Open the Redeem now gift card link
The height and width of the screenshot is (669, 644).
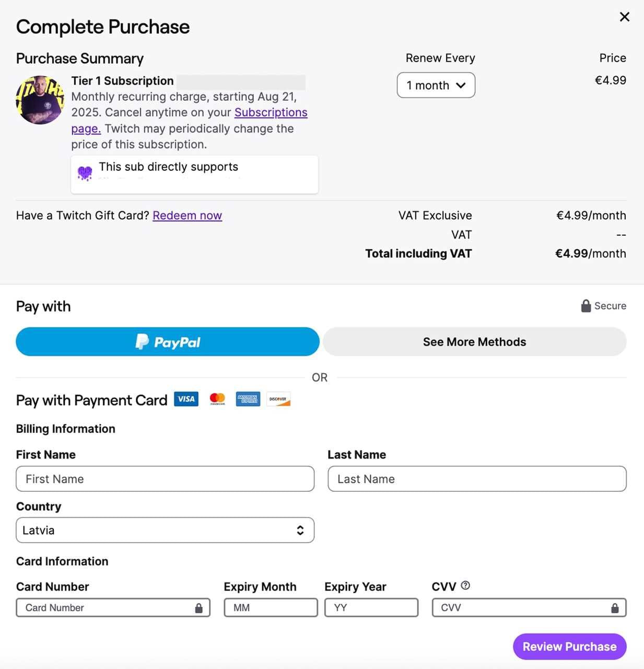click(187, 215)
